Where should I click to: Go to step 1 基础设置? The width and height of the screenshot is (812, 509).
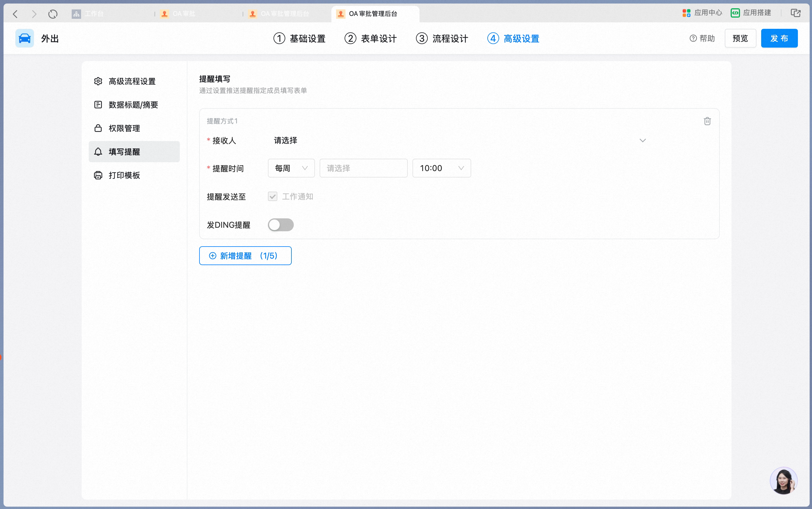click(299, 38)
